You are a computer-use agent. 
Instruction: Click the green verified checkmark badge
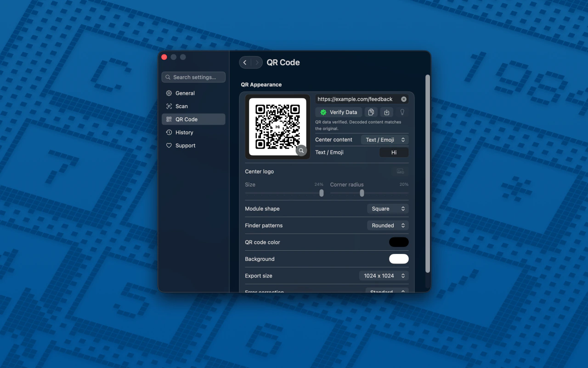323,112
